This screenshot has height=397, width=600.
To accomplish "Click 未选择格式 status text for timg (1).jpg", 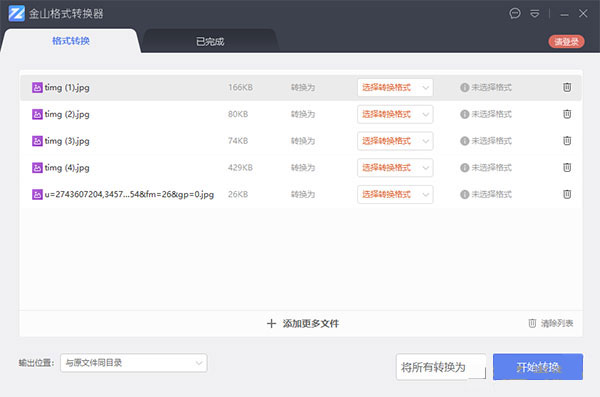I will [x=491, y=88].
